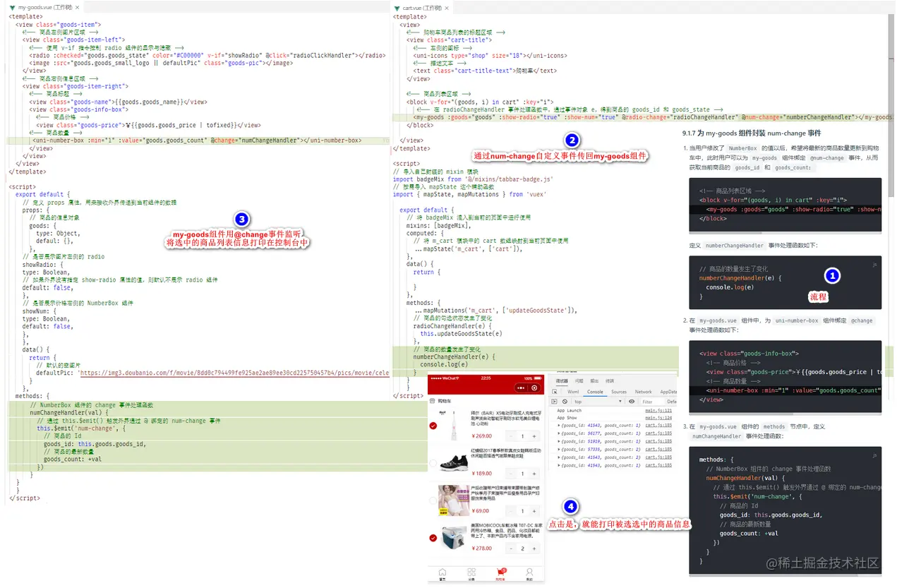Open the home tab in the simulator tab bar

[443, 574]
